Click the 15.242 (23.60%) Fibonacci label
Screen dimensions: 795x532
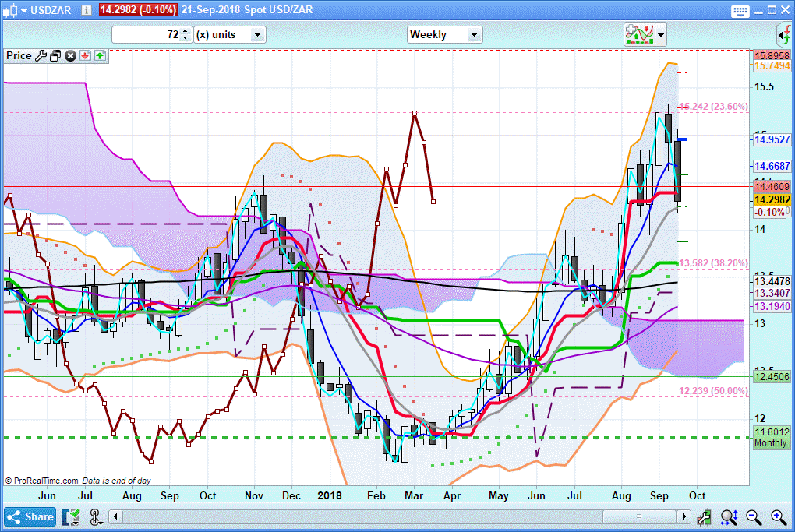click(x=713, y=107)
